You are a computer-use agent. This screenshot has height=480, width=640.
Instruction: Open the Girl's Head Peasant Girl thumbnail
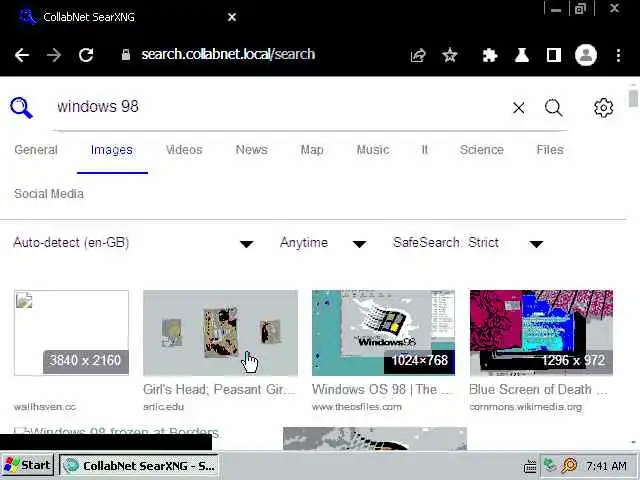pyautogui.click(x=220, y=333)
